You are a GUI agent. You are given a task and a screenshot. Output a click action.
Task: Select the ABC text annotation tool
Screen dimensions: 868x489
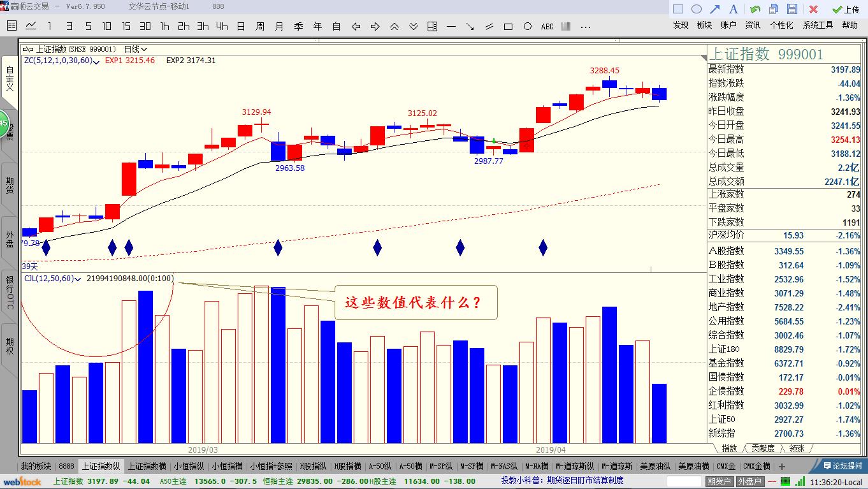coord(547,26)
